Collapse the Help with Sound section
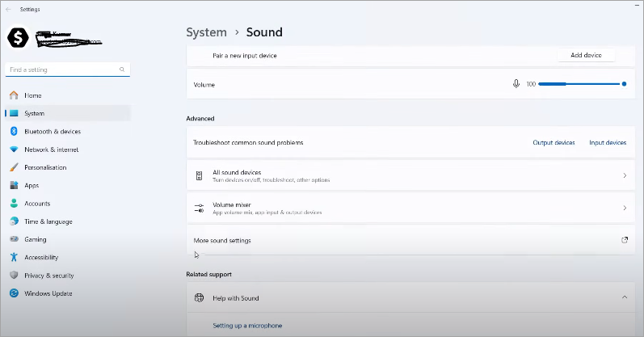Screen dimensions: 644x337 point(625,297)
